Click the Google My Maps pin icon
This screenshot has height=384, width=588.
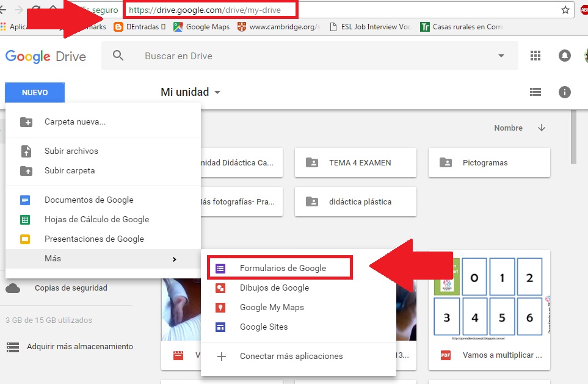click(x=220, y=308)
